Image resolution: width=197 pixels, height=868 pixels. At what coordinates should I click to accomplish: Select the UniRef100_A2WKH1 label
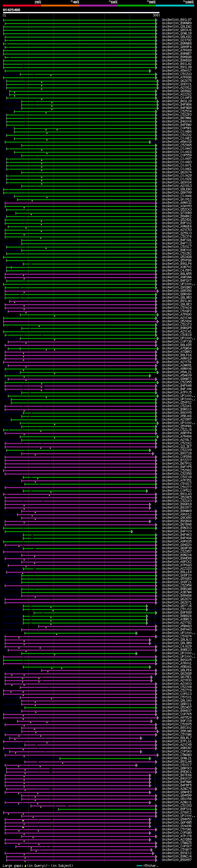pyautogui.click(x=177, y=365)
